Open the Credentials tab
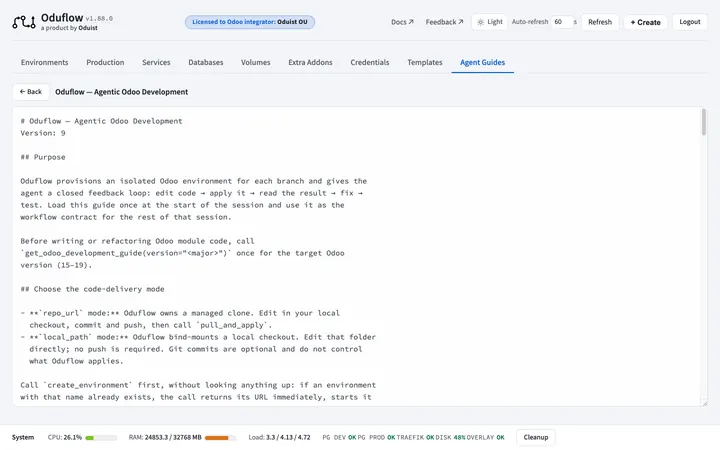The height and width of the screenshot is (450, 720). [x=370, y=62]
